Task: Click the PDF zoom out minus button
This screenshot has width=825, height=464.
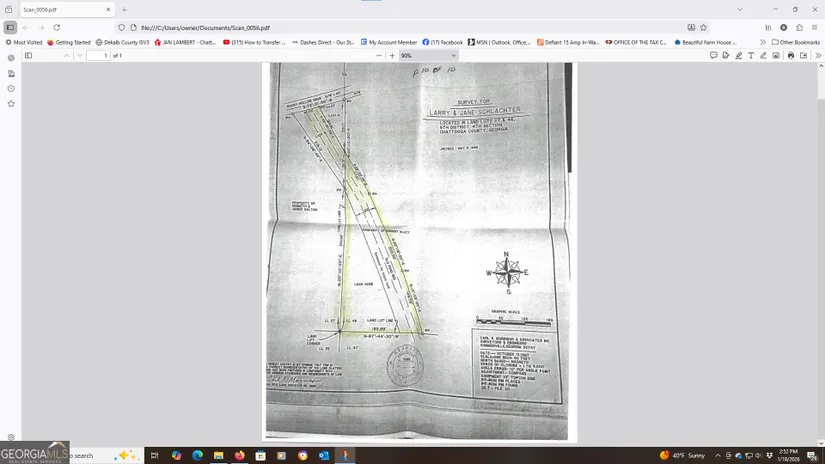Action: [379, 56]
